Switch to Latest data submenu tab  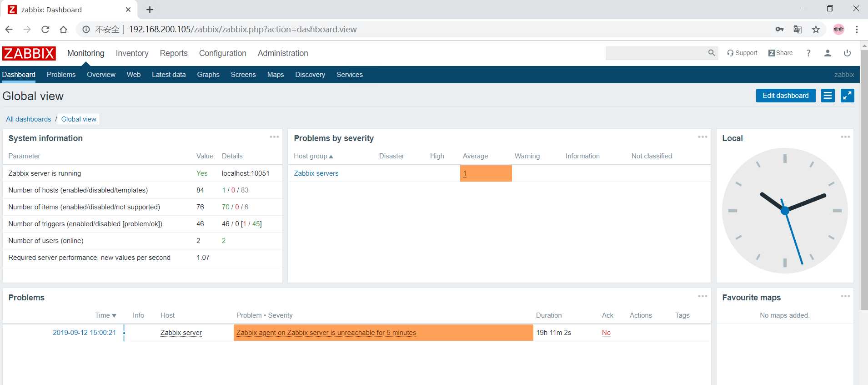click(x=169, y=75)
